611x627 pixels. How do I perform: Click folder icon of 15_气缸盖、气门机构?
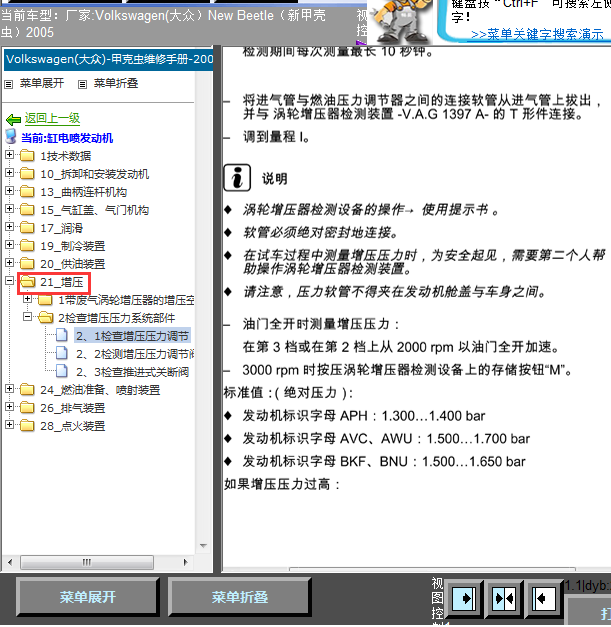point(27,209)
